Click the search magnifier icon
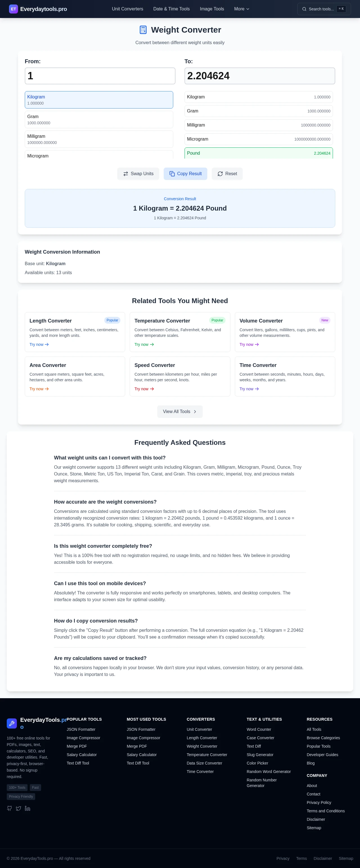This screenshot has height=868, width=360. tap(304, 9)
